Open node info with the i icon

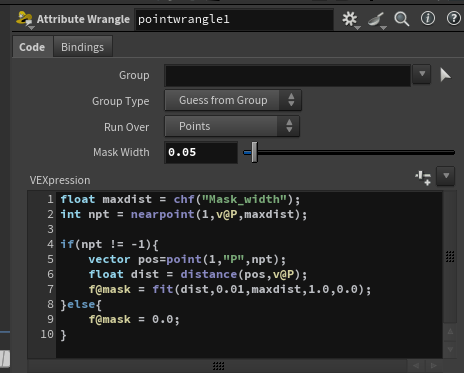428,18
